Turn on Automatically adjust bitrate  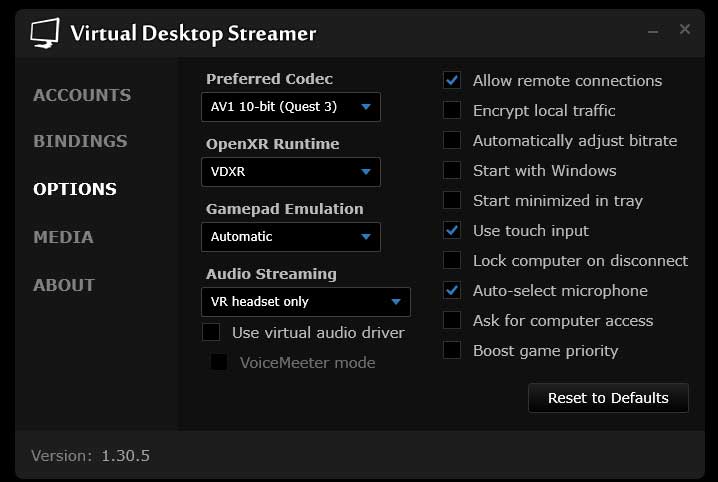pos(453,140)
